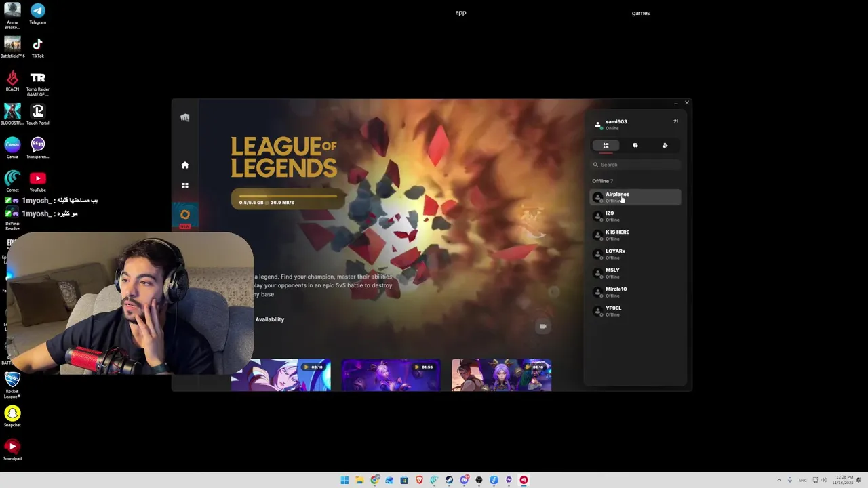Open the chat messages tab

635,145
